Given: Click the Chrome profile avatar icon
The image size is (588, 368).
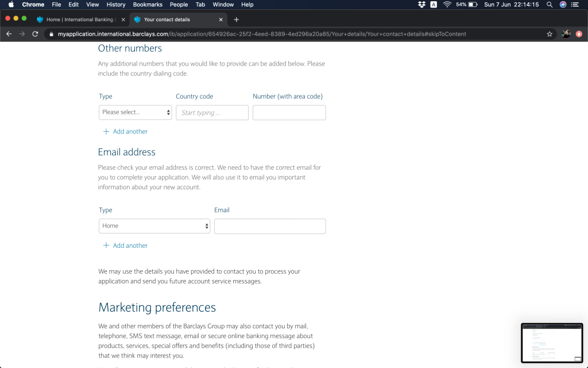Looking at the screenshot, I should coord(566,34).
